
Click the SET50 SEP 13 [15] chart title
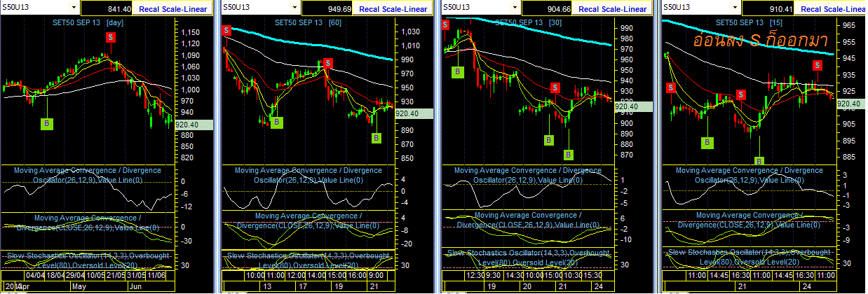[x=749, y=23]
